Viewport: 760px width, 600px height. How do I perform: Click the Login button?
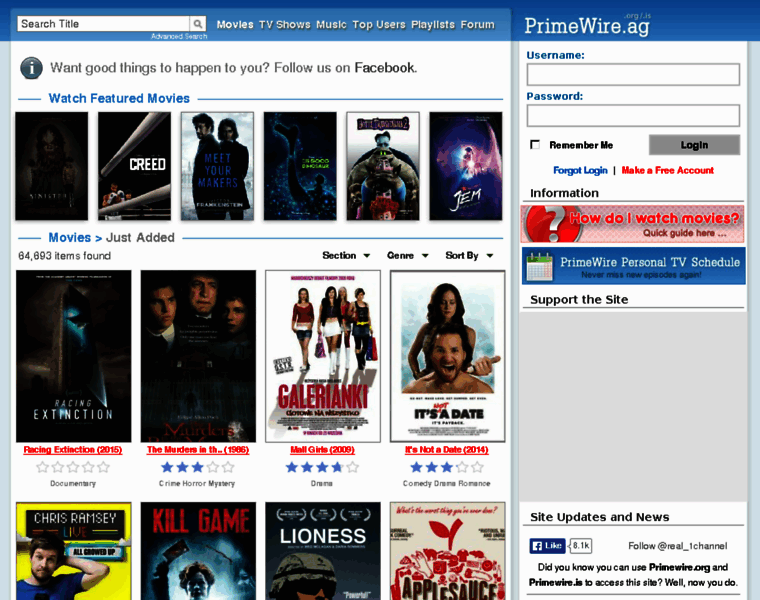694,145
